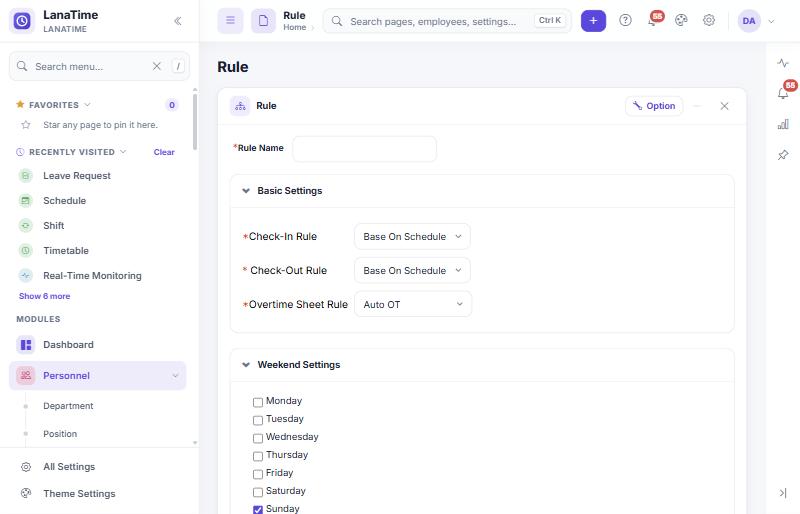
Task: Check the Friday weekend checkbox
Action: coord(258,474)
